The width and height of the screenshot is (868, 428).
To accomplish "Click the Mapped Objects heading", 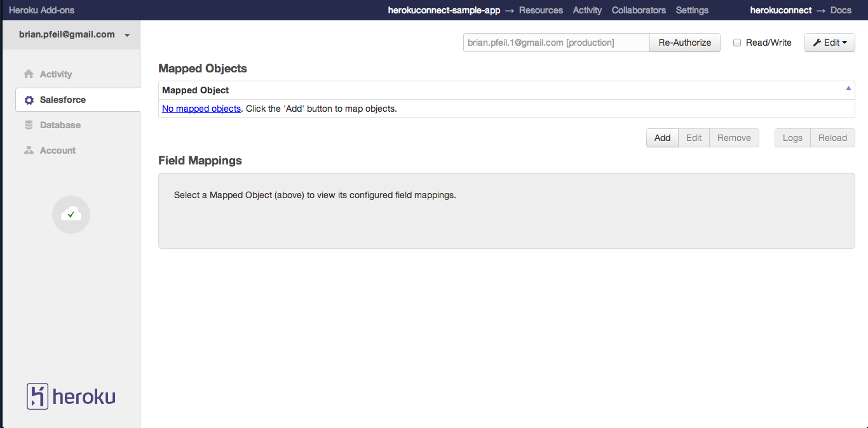I will click(203, 69).
